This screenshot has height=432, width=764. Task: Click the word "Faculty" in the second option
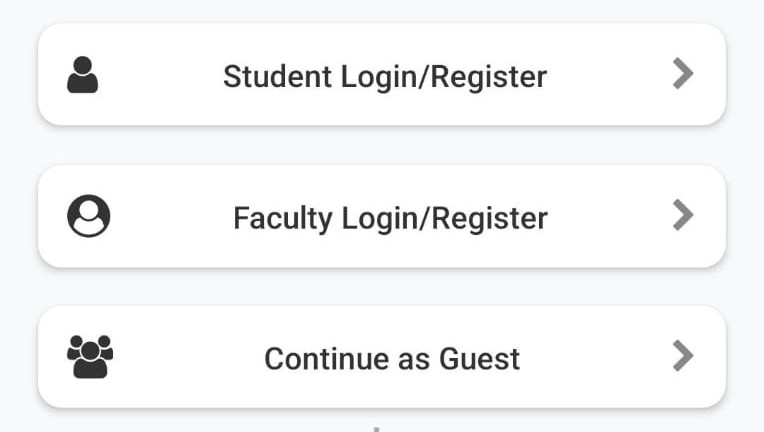click(x=283, y=219)
